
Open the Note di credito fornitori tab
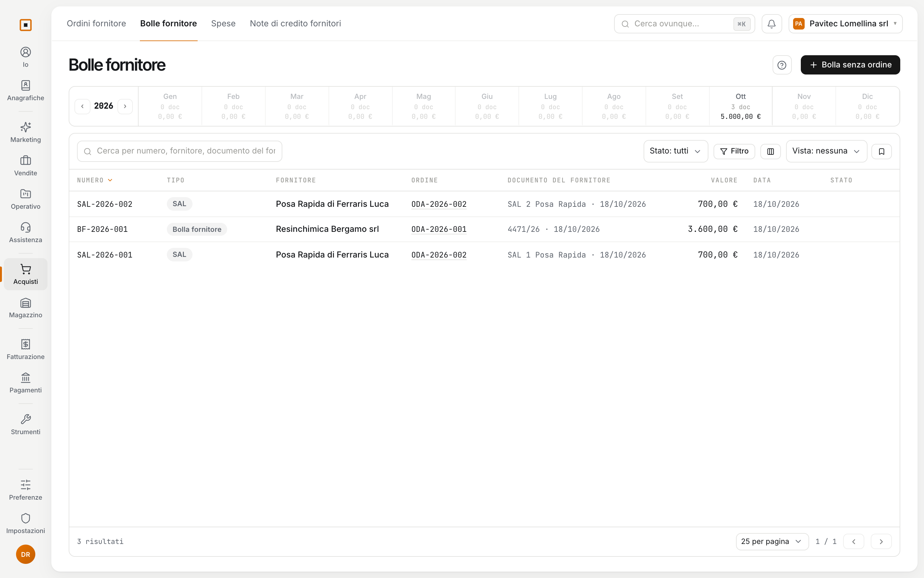295,23
